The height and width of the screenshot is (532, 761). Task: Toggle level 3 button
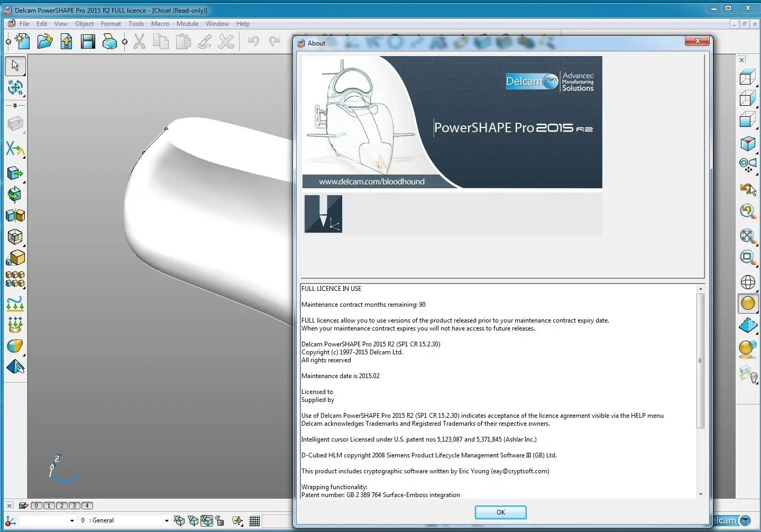click(75, 506)
